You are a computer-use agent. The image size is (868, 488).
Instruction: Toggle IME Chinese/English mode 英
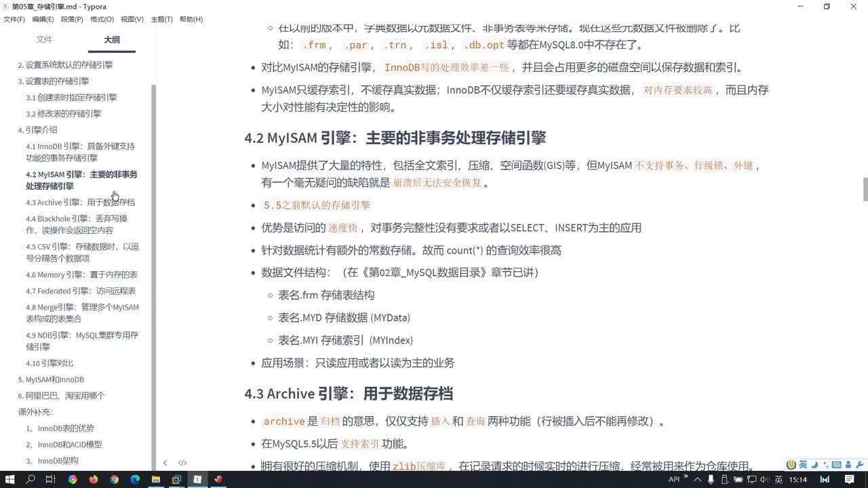803,465
